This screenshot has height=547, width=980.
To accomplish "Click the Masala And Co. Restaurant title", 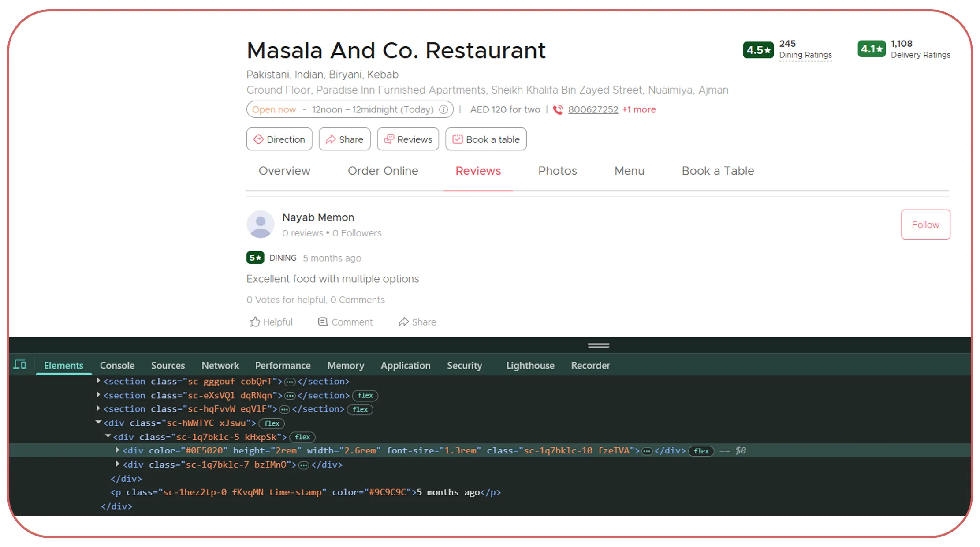I will tap(396, 50).
